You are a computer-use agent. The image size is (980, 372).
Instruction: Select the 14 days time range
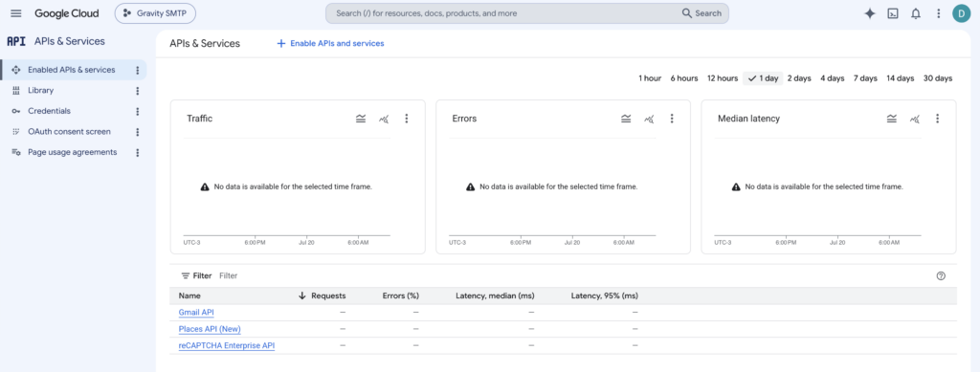click(x=900, y=78)
